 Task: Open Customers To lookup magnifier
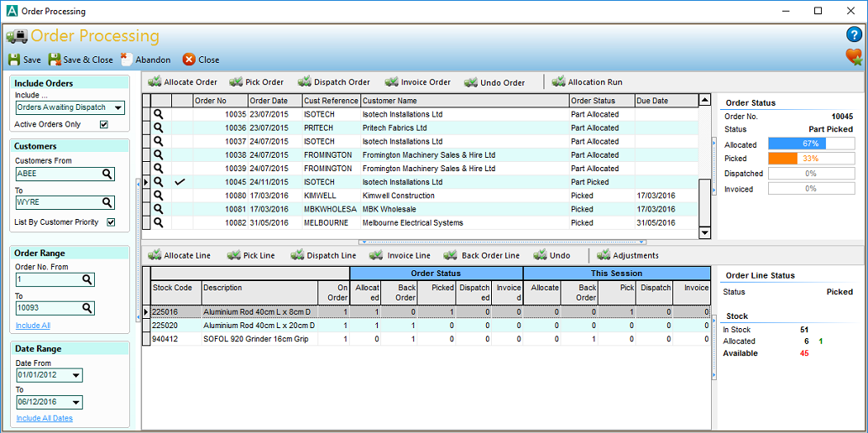click(x=107, y=203)
